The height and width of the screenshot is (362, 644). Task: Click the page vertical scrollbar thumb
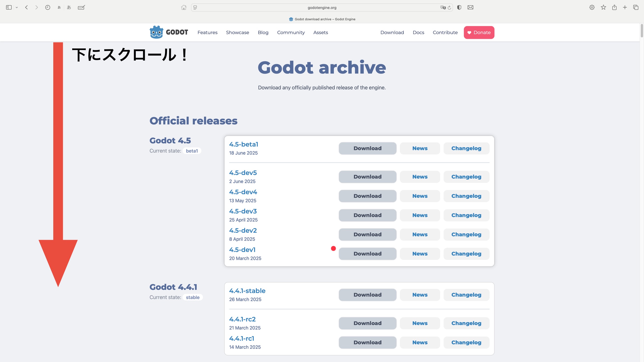642,30
